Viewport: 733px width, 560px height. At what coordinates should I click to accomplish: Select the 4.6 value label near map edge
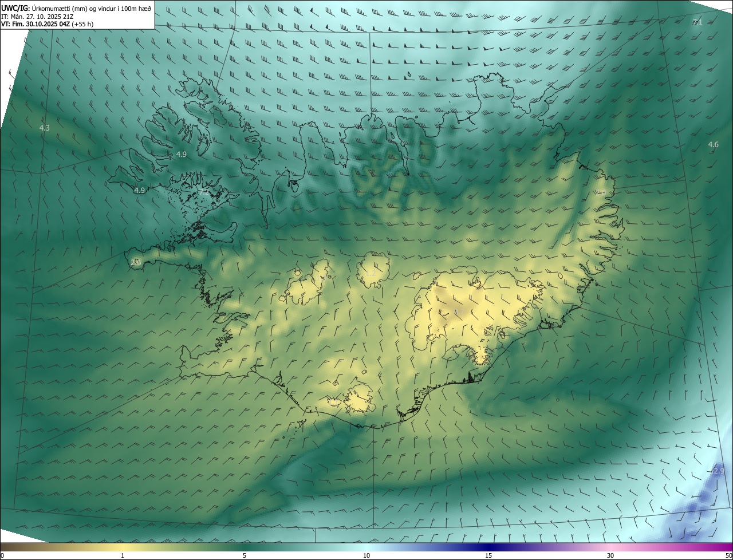pos(713,144)
